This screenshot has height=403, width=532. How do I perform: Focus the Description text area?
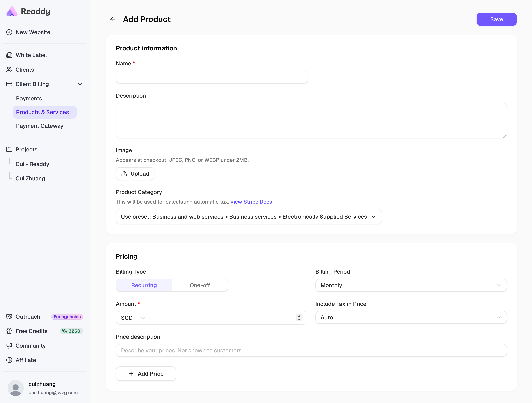311,121
